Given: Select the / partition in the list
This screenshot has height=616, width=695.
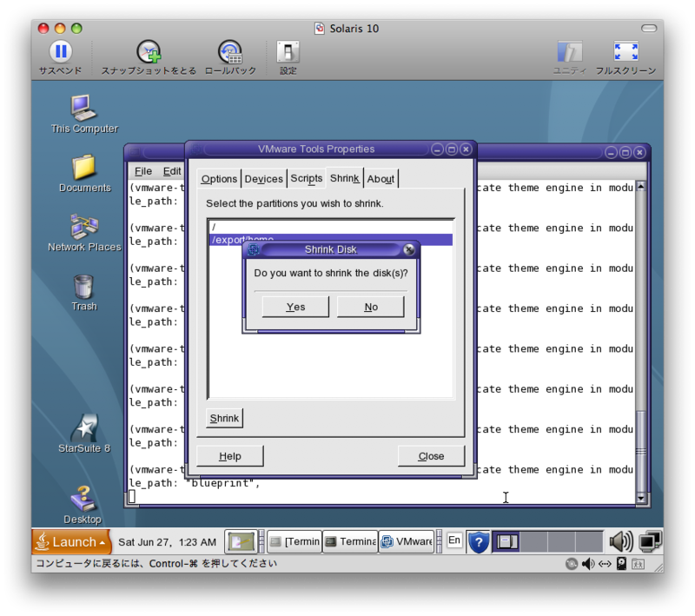Looking at the screenshot, I should point(331,227).
